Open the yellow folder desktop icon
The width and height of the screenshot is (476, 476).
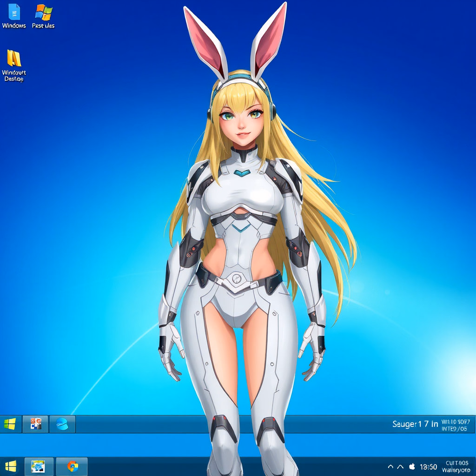pyautogui.click(x=14, y=59)
